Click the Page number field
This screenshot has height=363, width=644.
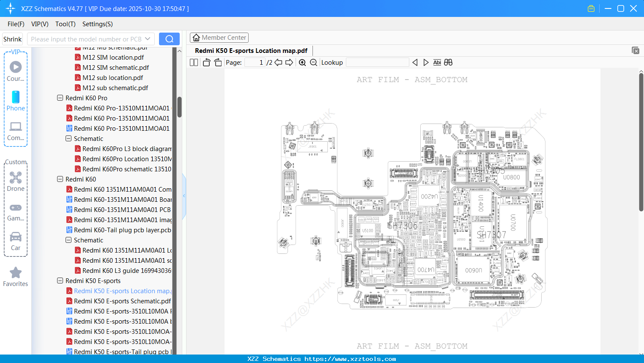[255, 63]
